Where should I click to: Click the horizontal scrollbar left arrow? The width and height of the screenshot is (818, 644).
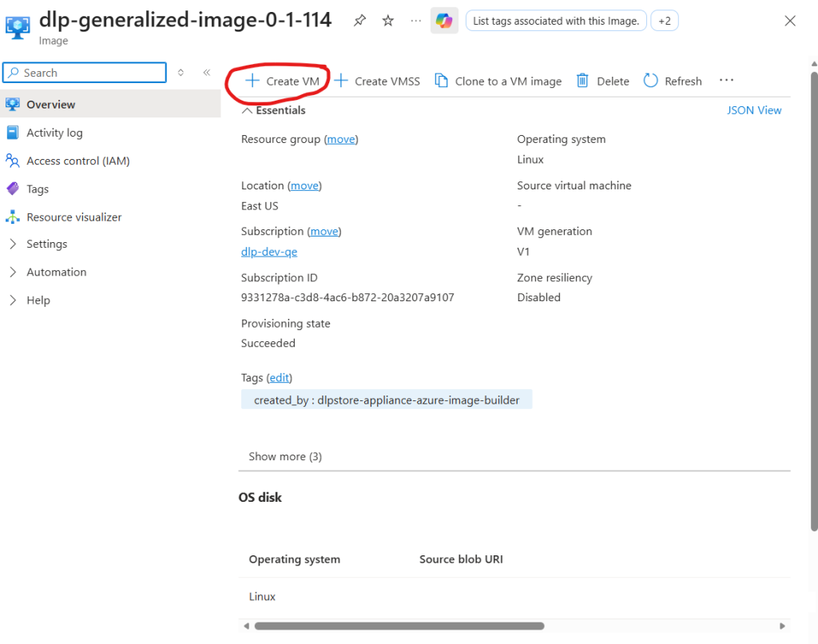246,626
